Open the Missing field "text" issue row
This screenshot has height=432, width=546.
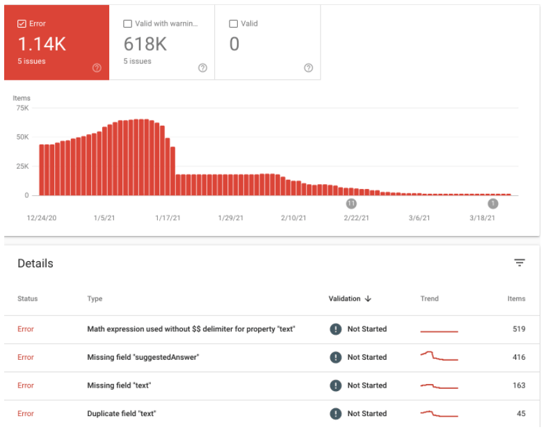click(x=272, y=386)
